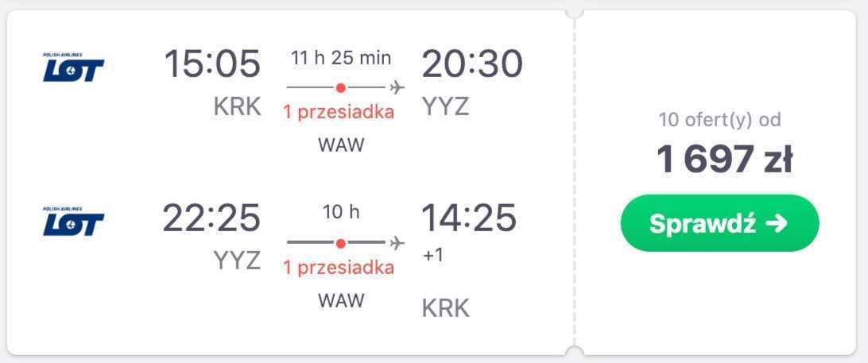Image resolution: width=868 pixels, height=363 pixels.
Task: Click the airplane icon on outbound route line
Action: click(x=397, y=87)
